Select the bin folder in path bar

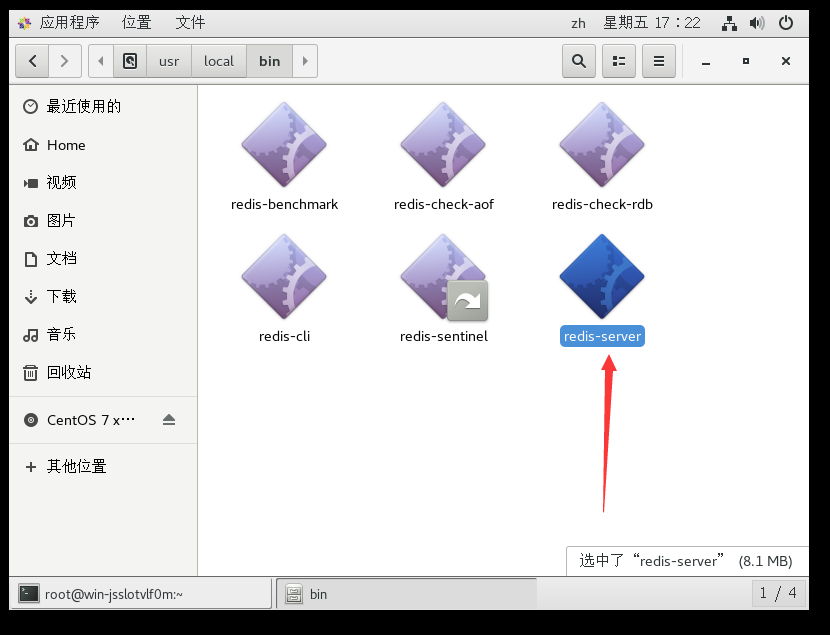click(x=269, y=61)
